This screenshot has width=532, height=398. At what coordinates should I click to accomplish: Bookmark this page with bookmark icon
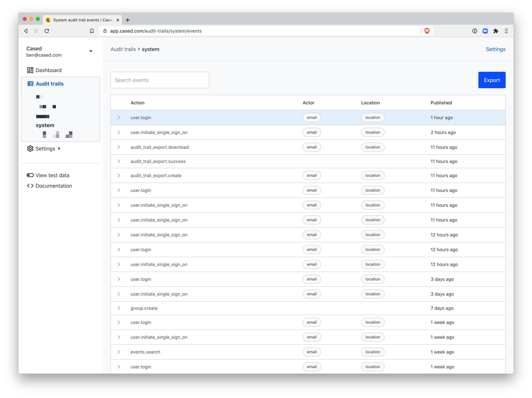click(92, 31)
